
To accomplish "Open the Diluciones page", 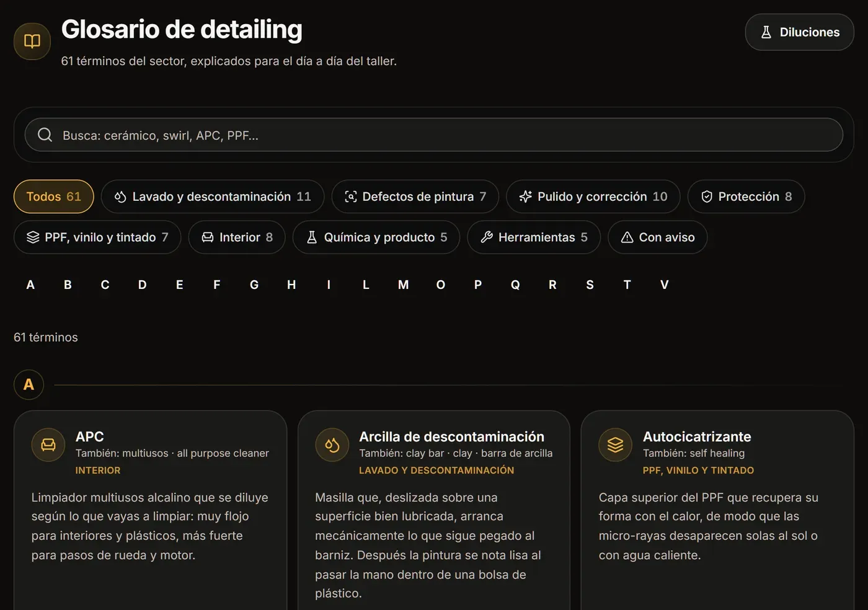I will [x=799, y=32].
